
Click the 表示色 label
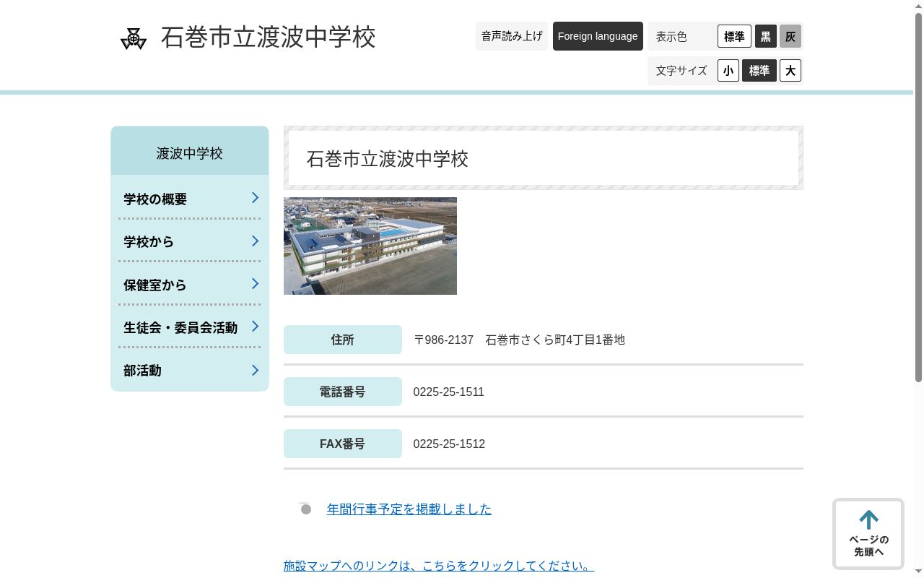(x=671, y=36)
